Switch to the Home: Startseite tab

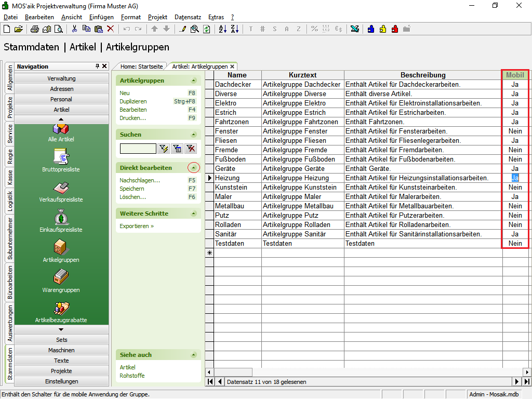(x=141, y=66)
